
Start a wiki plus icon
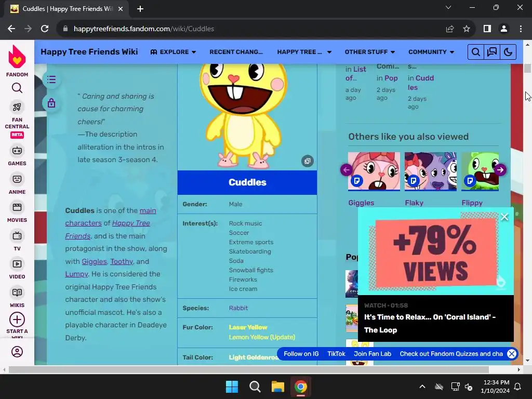pyautogui.click(x=17, y=320)
